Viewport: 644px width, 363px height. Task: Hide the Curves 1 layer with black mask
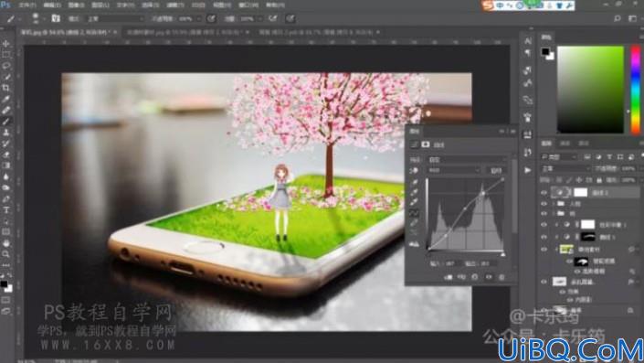544,237
